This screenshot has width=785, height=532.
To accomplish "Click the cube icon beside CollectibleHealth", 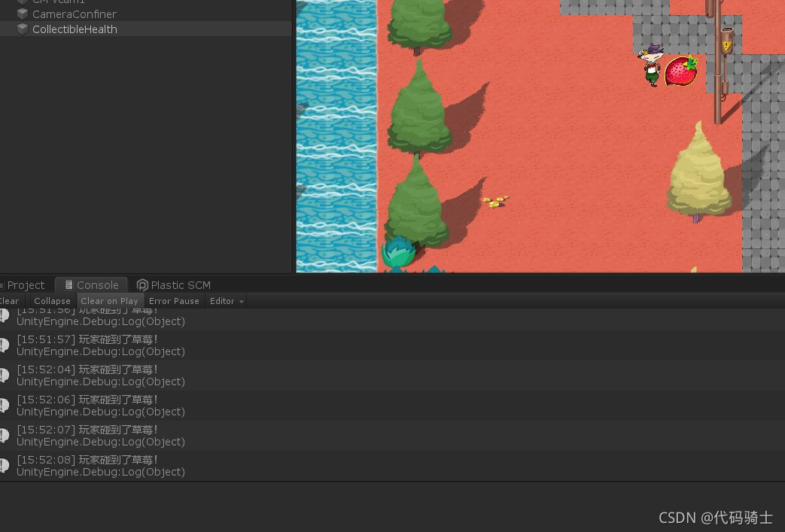I will (x=22, y=29).
